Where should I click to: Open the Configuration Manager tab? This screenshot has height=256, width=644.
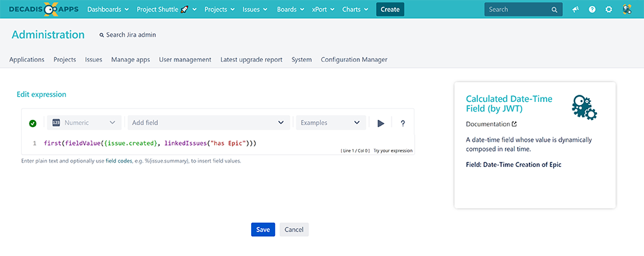coord(354,60)
